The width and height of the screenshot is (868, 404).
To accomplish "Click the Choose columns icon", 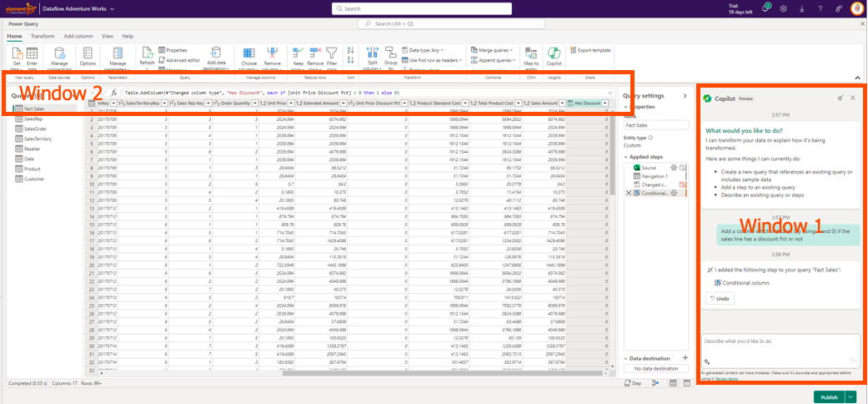I will (248, 53).
